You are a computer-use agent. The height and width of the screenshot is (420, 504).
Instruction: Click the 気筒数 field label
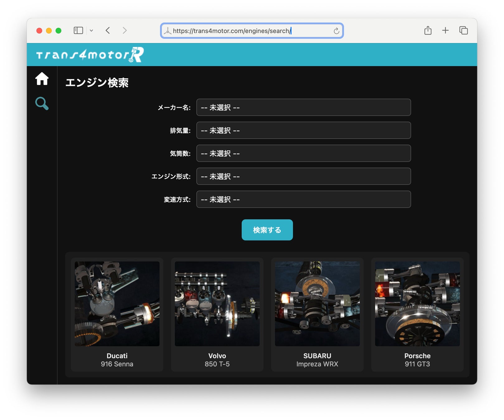click(180, 154)
